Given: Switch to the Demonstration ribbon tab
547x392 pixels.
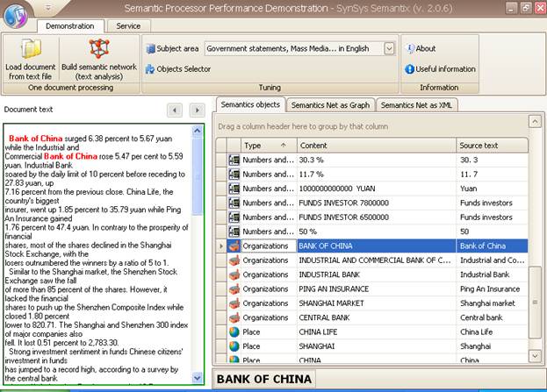Looking at the screenshot, I should tap(70, 26).
